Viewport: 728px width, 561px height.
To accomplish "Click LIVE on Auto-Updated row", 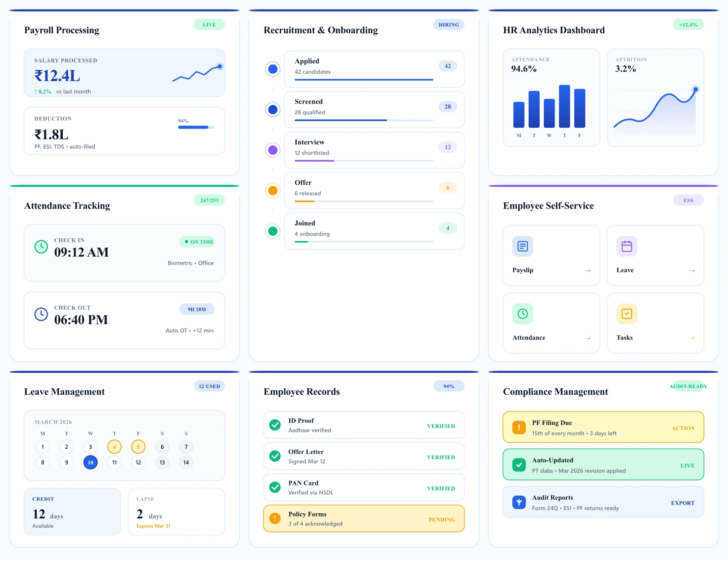I will click(x=688, y=466).
